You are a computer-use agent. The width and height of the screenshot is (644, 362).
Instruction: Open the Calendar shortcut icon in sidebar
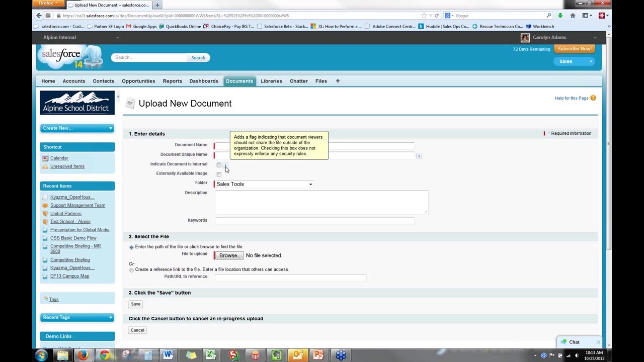[x=45, y=158]
